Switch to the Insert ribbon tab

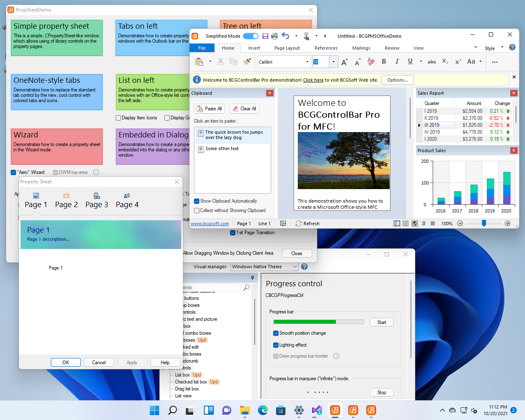[254, 48]
